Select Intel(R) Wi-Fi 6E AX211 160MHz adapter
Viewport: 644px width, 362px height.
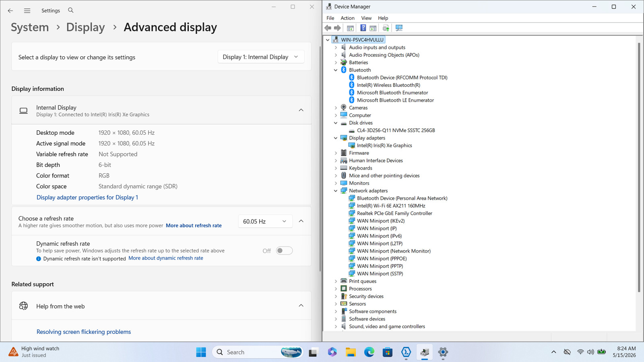coord(391,206)
